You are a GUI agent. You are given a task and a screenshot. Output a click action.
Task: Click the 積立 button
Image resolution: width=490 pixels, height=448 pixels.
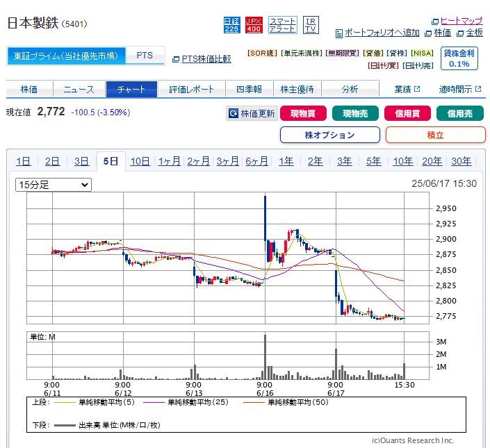[436, 135]
